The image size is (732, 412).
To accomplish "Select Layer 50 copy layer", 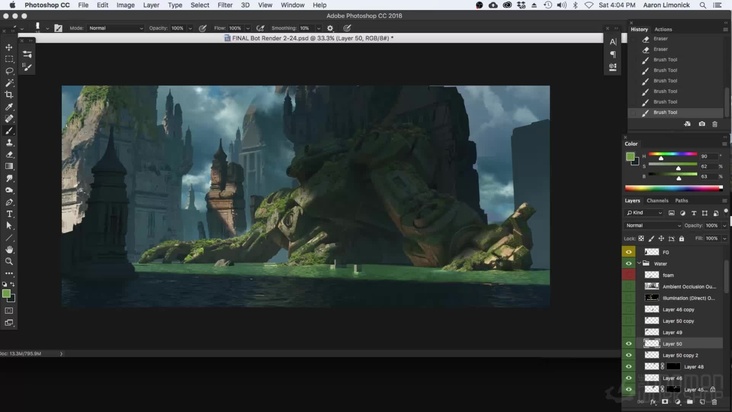I will pyautogui.click(x=679, y=321).
